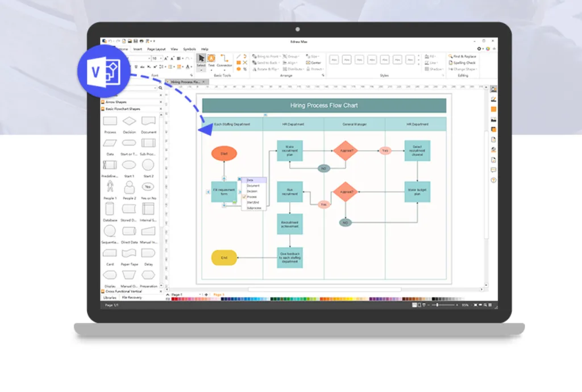Click the Find & Replace icon
The height and width of the screenshot is (392, 582).
point(462,57)
